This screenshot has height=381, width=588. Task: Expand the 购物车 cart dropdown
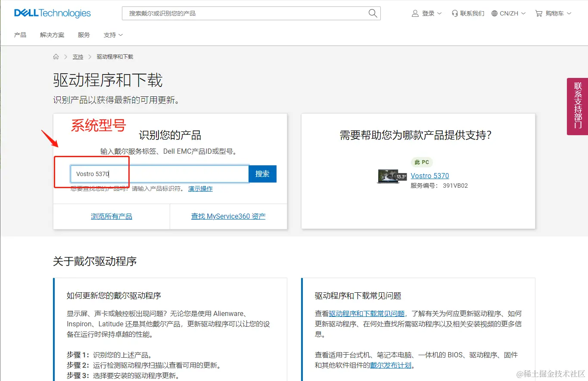[x=553, y=13]
